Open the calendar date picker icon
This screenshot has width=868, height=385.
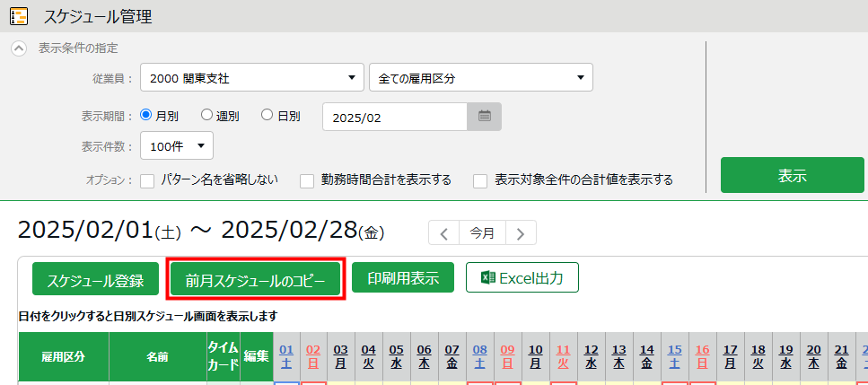tap(484, 117)
